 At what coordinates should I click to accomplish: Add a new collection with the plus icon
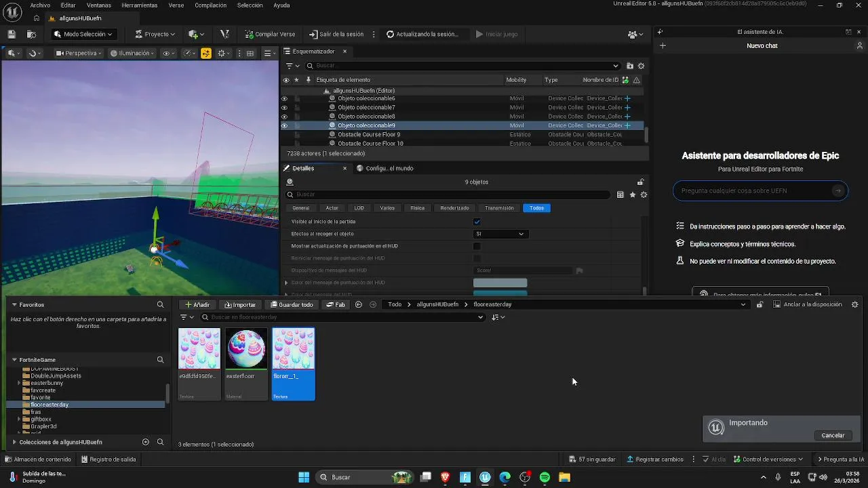(x=145, y=442)
